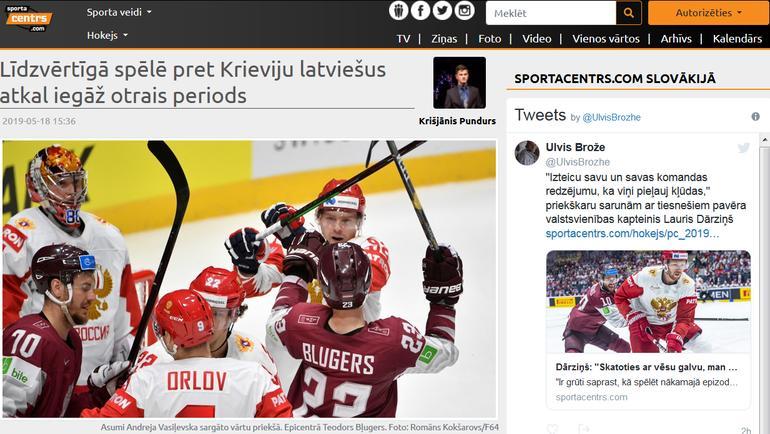
Task: Open the Facebook social icon
Action: click(x=420, y=11)
